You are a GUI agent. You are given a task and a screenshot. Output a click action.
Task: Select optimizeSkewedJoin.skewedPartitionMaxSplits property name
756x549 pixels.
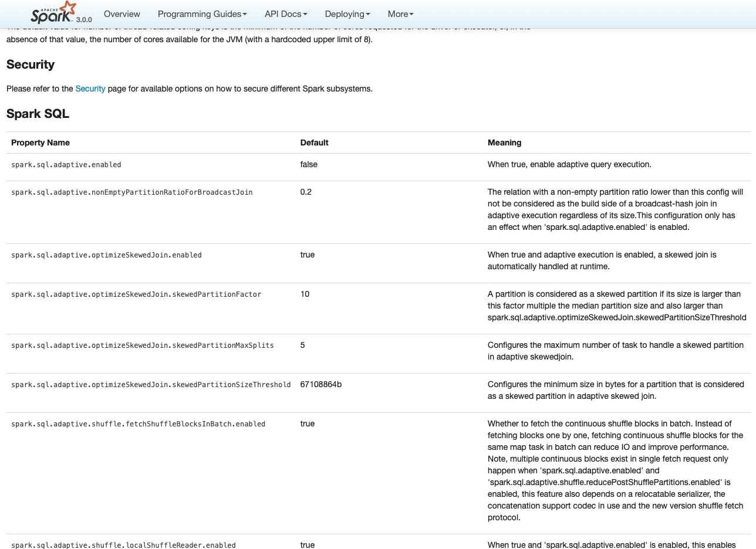(143, 345)
